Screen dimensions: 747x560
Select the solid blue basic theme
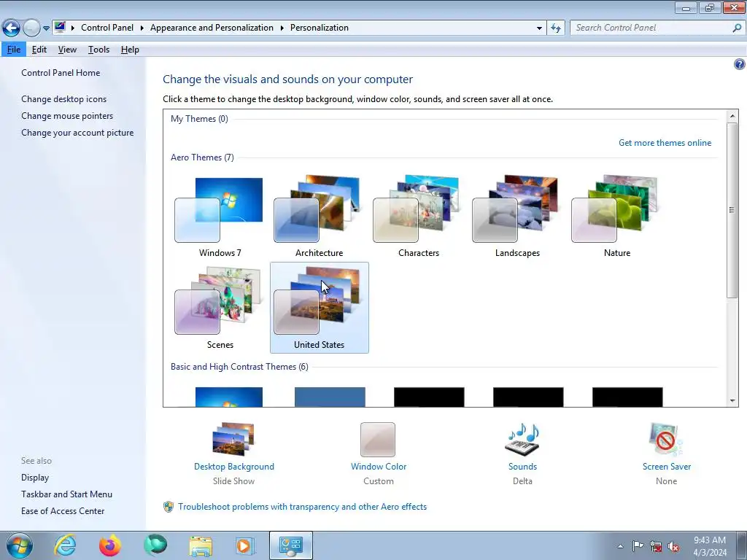pos(330,397)
